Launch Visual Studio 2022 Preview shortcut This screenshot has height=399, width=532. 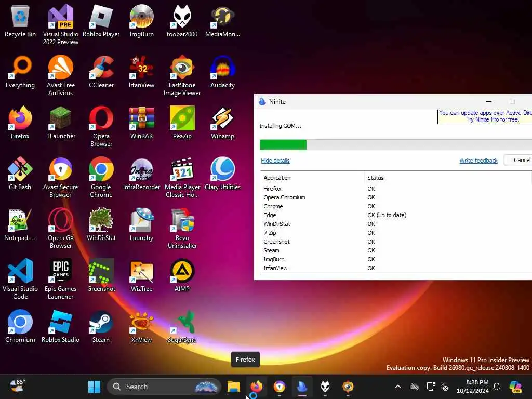[60, 24]
